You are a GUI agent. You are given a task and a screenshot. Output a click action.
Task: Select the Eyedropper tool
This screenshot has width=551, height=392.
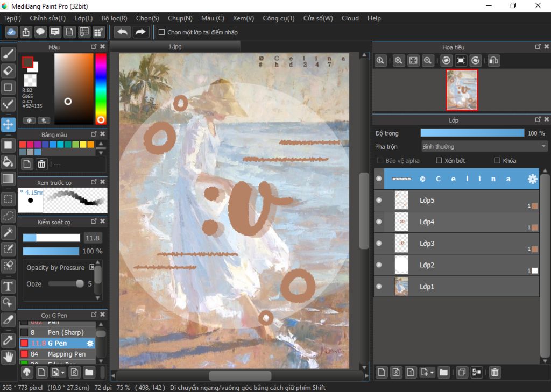[8, 340]
